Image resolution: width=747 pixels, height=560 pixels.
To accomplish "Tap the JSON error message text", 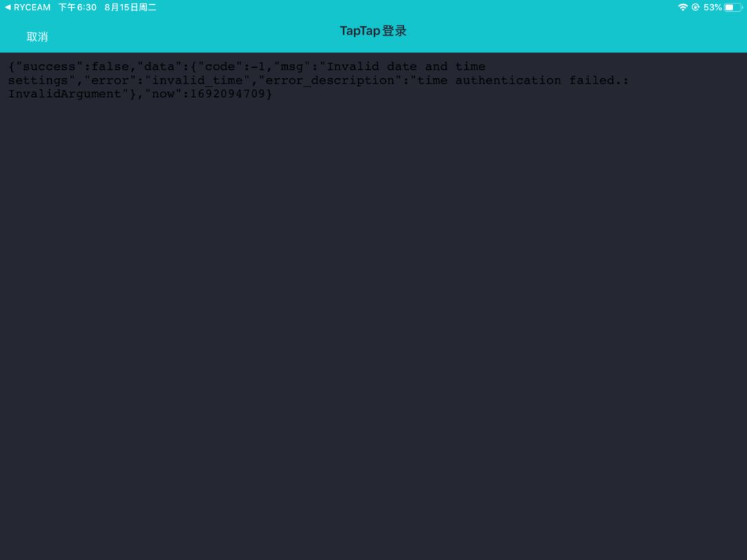I will tap(318, 80).
